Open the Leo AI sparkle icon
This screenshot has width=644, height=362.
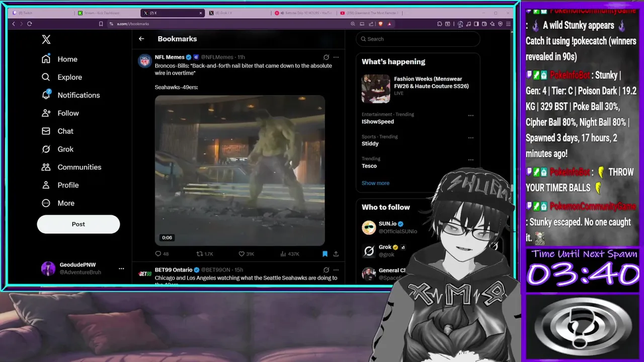493,24
